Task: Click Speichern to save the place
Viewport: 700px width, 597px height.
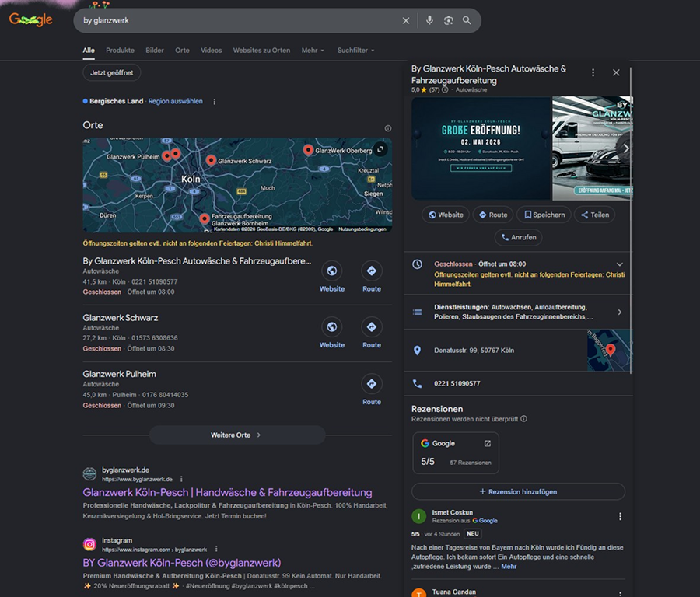Action: (x=544, y=215)
